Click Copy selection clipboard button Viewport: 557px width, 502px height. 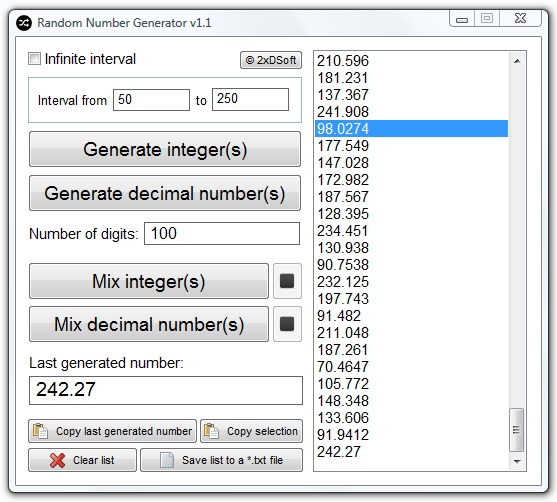252,431
